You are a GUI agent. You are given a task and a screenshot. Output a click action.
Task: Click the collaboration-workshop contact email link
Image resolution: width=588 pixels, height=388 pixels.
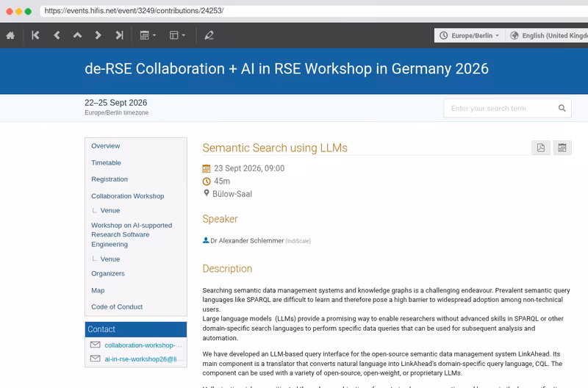coord(143,345)
